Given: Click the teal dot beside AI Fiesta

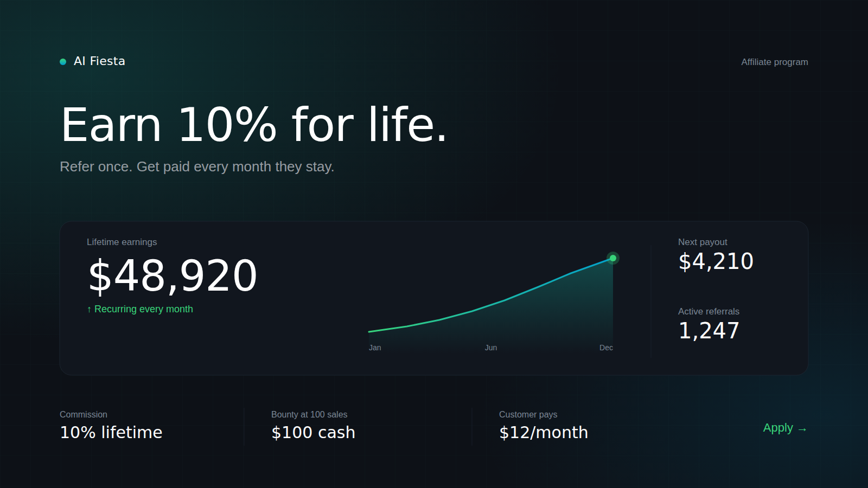Looking at the screenshot, I should 63,62.
